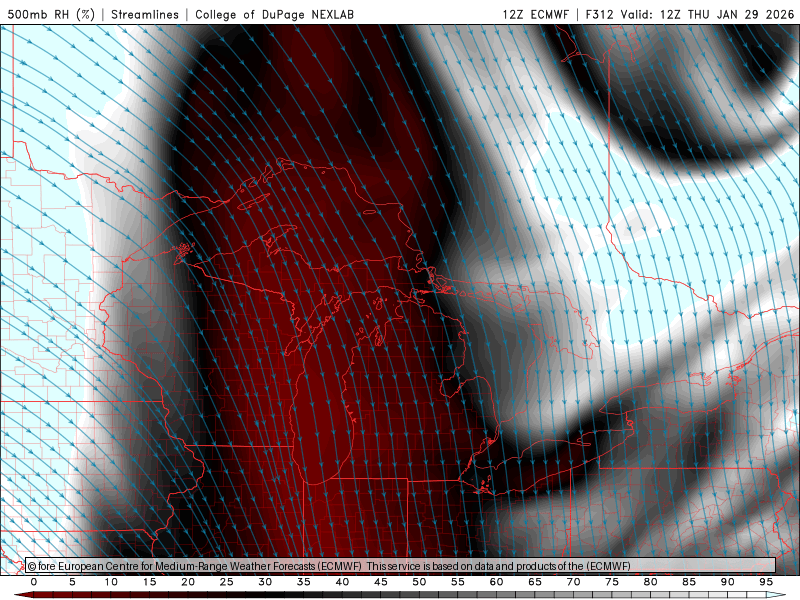Screen dimensions: 800x600
Task: Click the "90" color scale label
Action: (x=728, y=582)
